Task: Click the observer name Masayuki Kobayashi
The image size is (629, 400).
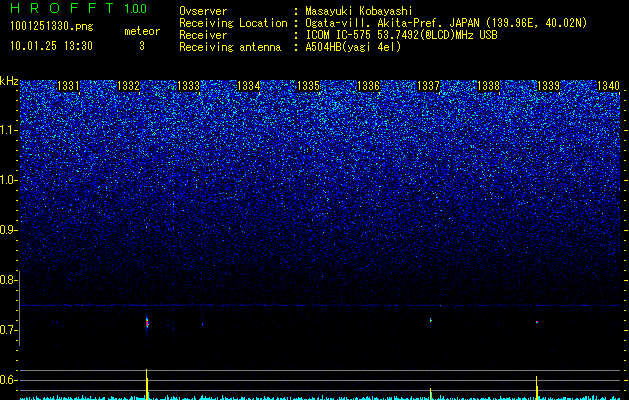Action: tap(359, 11)
